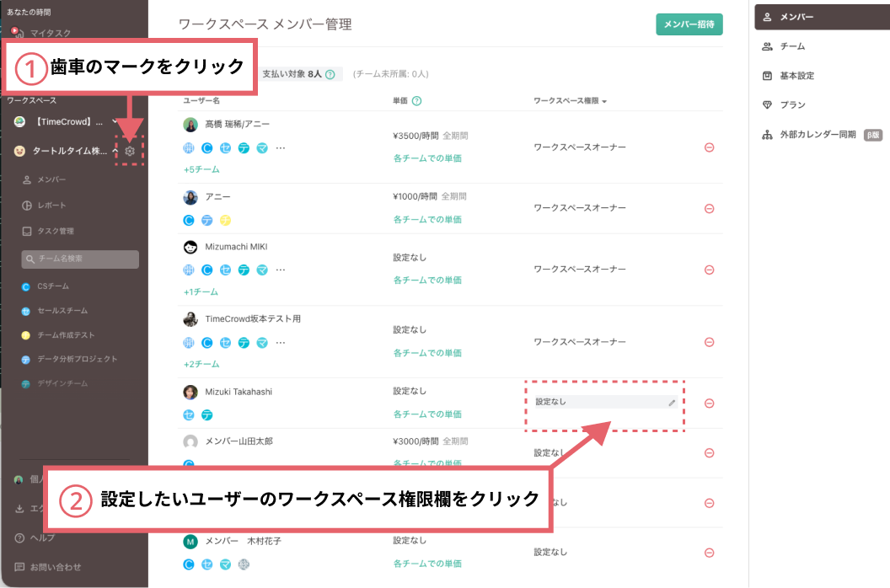Select the プラン diamond icon
The height and width of the screenshot is (588, 890).
769,104
